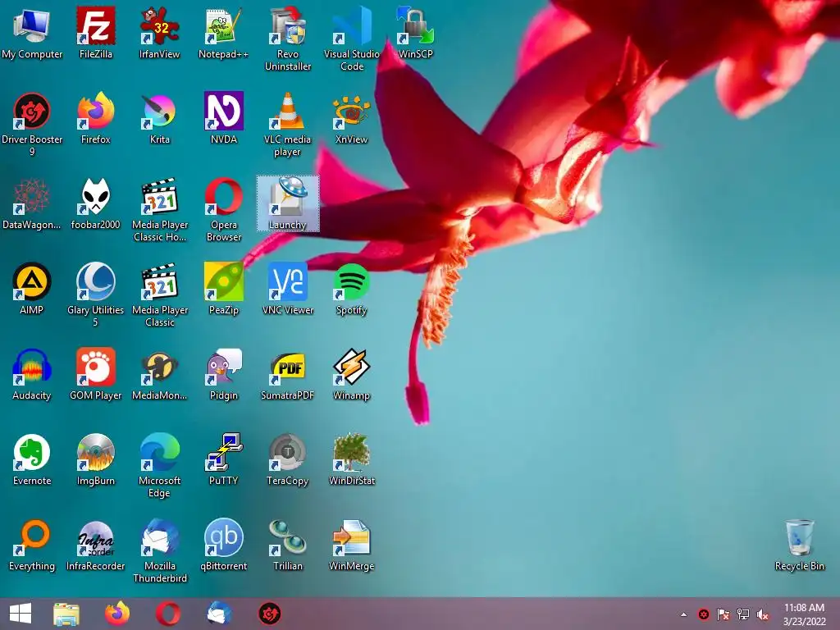This screenshot has height=630, width=840.
Task: Show hidden system tray icons
Action: [683, 614]
